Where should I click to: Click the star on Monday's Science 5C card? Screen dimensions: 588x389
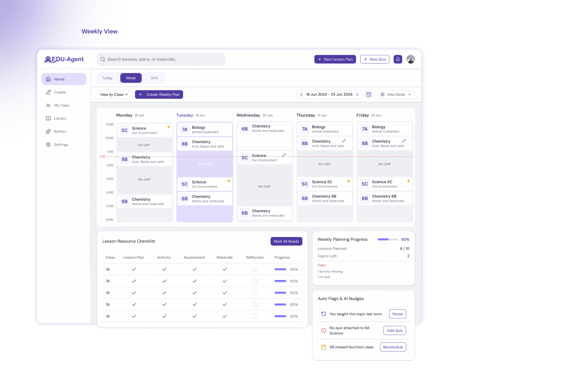(169, 127)
